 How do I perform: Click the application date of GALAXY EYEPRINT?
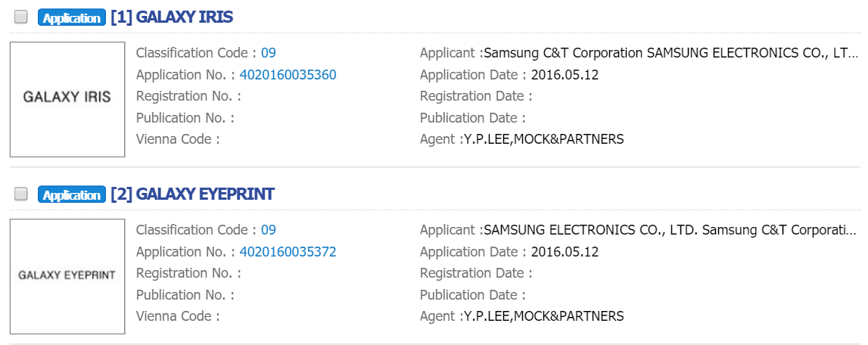click(x=565, y=252)
